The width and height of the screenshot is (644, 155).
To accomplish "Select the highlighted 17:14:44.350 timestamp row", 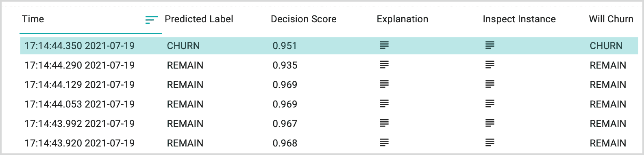I will [x=329, y=46].
